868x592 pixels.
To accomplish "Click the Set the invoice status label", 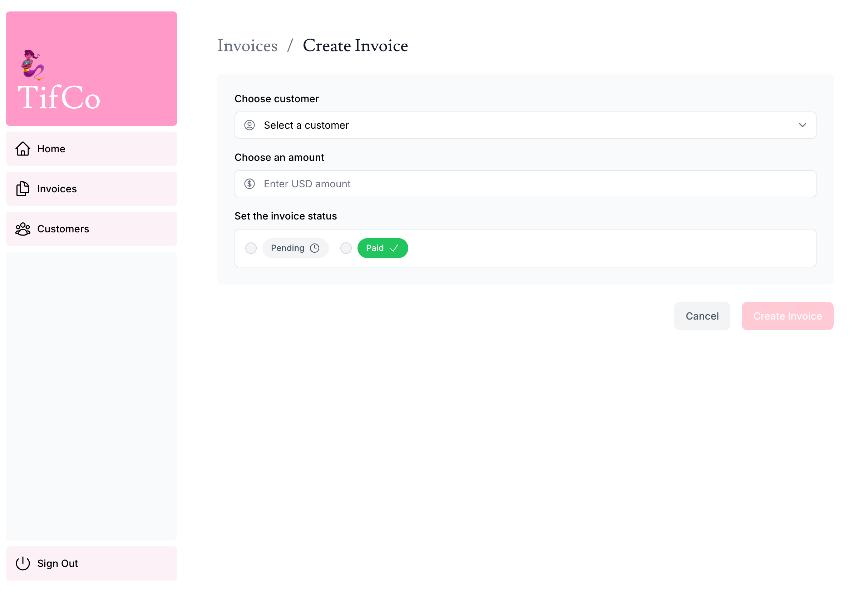I will 286,216.
